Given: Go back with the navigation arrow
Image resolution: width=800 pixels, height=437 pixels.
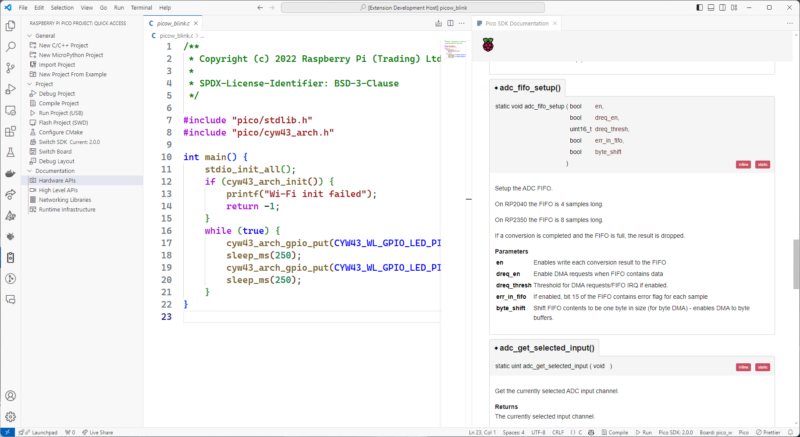Looking at the screenshot, I should 260,8.
